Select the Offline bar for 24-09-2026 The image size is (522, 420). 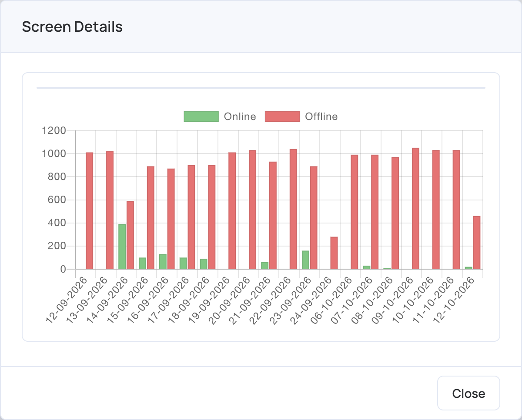[x=334, y=253]
